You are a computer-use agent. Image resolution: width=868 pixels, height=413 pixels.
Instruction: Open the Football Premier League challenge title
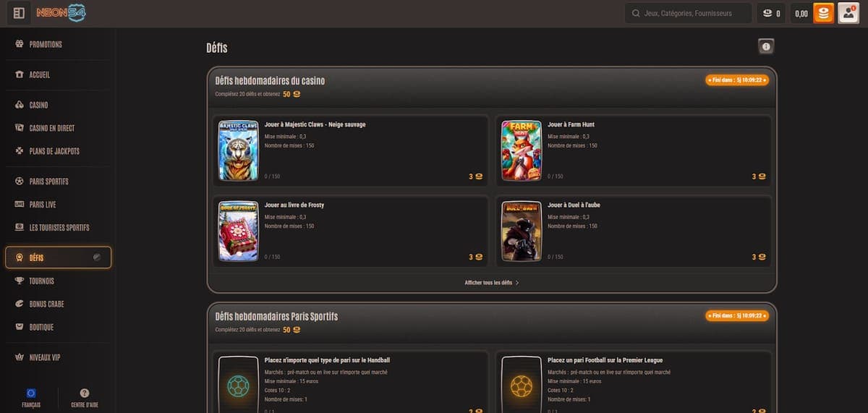605,360
